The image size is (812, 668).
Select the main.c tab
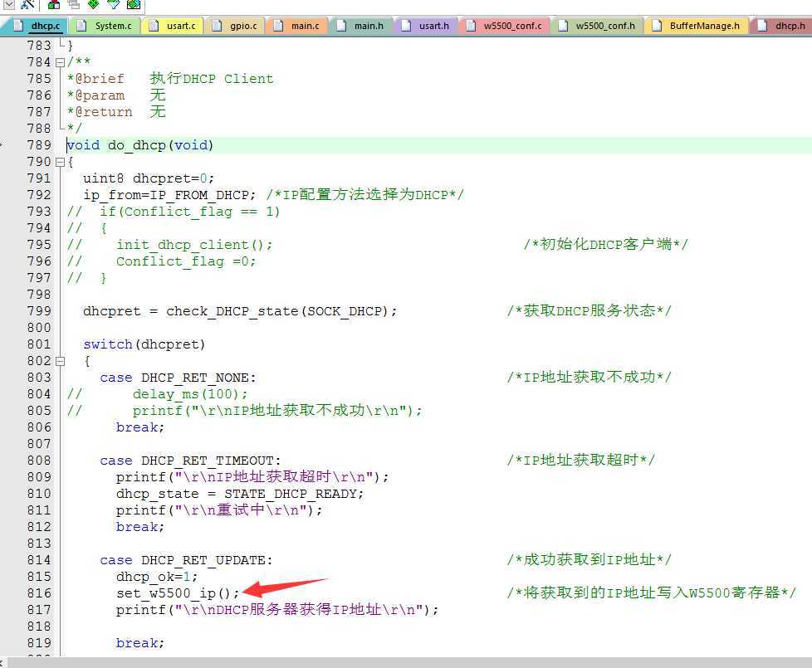click(x=298, y=26)
